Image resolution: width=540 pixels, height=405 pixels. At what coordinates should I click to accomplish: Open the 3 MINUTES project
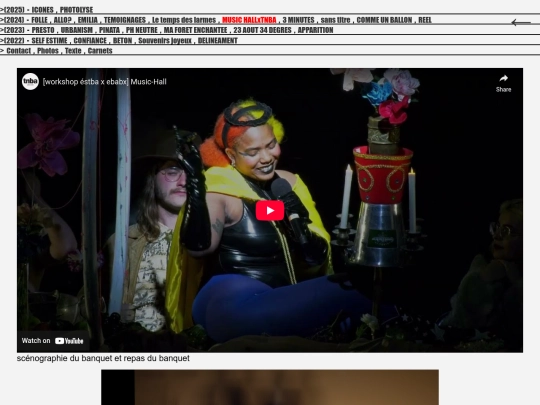(x=298, y=20)
